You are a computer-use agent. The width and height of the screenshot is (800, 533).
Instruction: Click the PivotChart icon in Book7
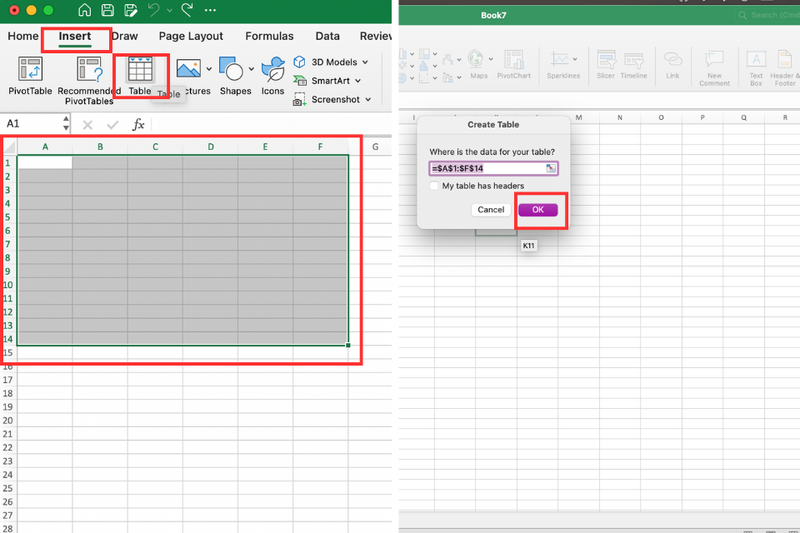(514, 59)
